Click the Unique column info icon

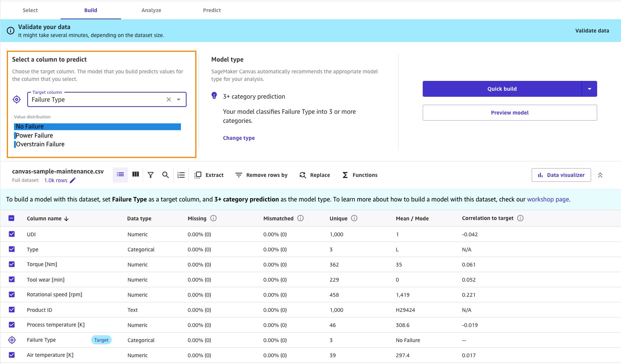(354, 218)
